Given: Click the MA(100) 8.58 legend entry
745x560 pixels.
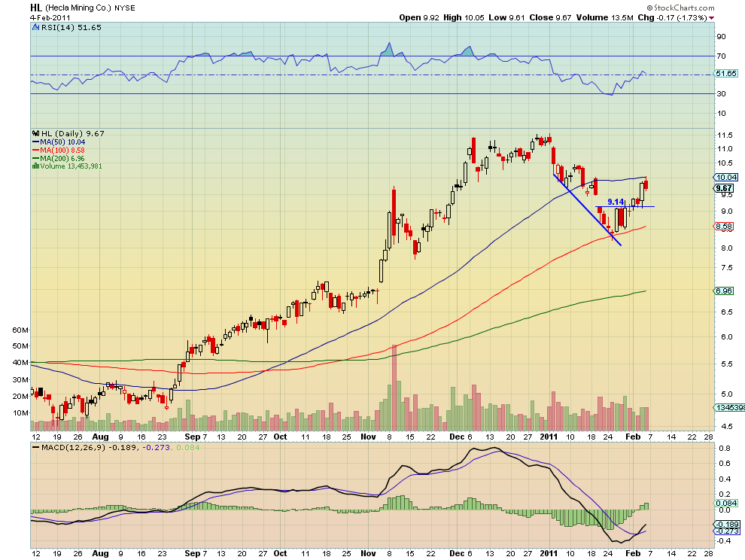Looking at the screenshot, I should [x=59, y=151].
